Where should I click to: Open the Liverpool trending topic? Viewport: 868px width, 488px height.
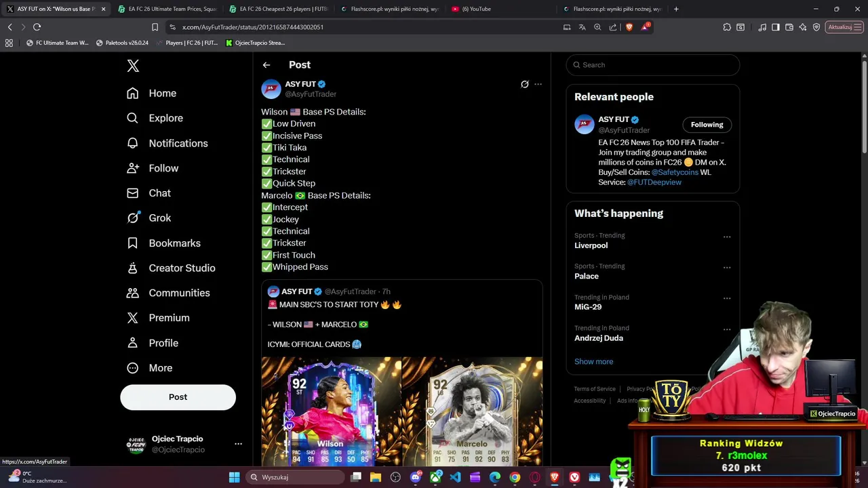[591, 245]
